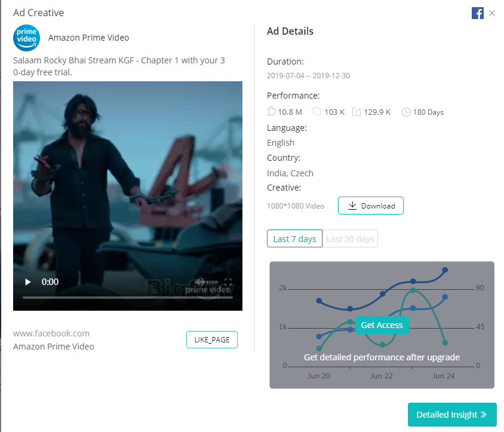Click the '1080*1080 Video' creative label
The image size is (504, 432).
pos(296,206)
